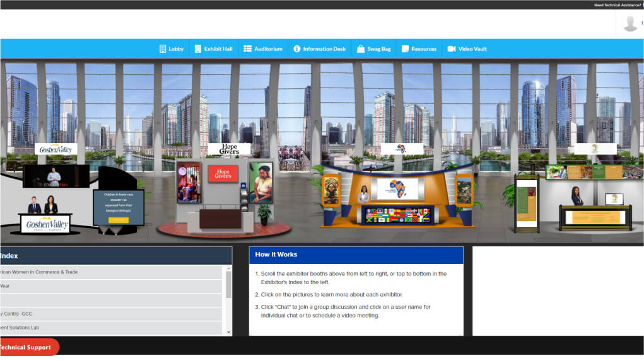Open the Exhibit Hall menu label
The width and height of the screenshot is (644, 361).
218,49
